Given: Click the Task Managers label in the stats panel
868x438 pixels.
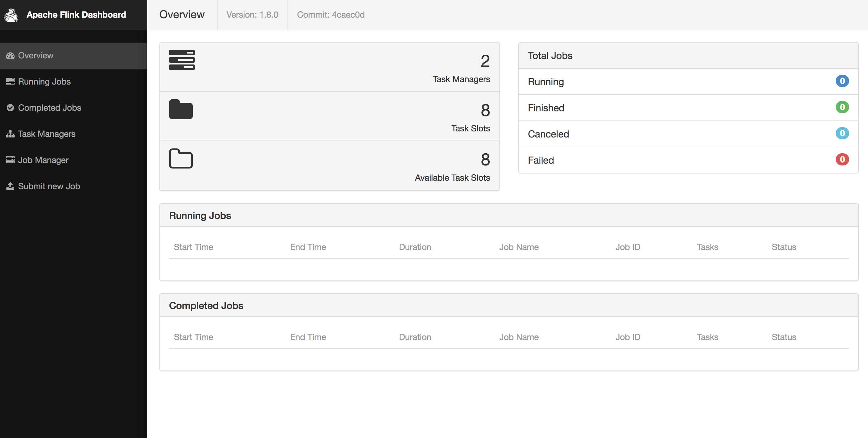Looking at the screenshot, I should (x=461, y=79).
